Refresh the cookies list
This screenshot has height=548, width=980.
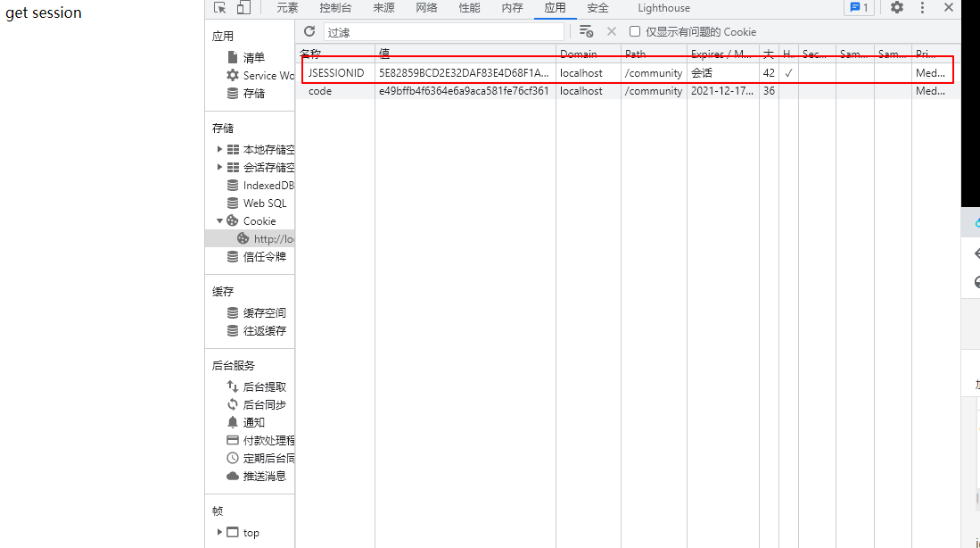pyautogui.click(x=309, y=30)
